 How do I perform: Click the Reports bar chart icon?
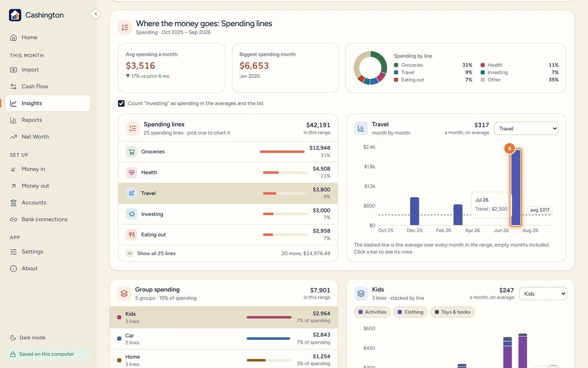coord(13,120)
